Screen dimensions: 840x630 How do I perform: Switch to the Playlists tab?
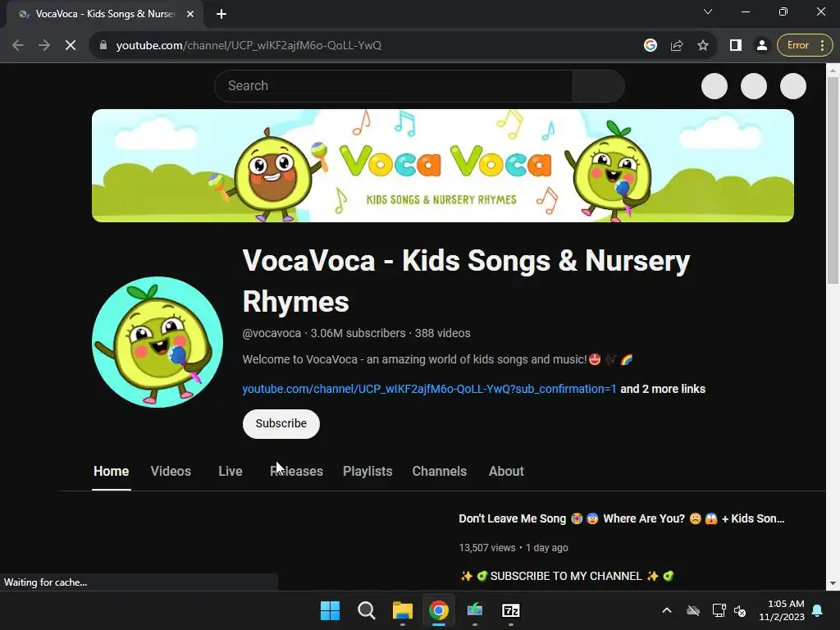click(367, 472)
